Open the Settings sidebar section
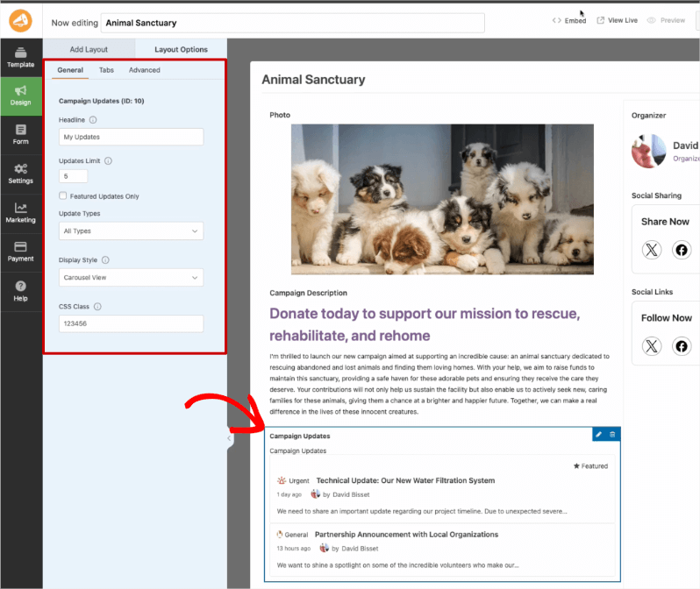700x589 pixels. [x=21, y=174]
